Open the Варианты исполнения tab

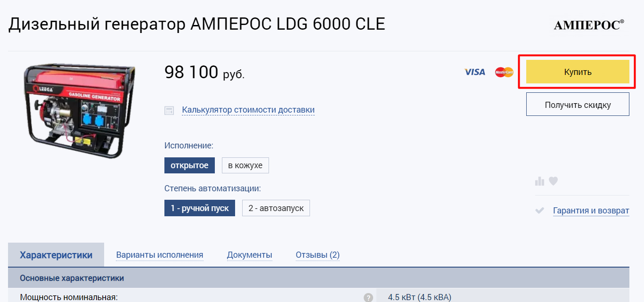pos(160,255)
